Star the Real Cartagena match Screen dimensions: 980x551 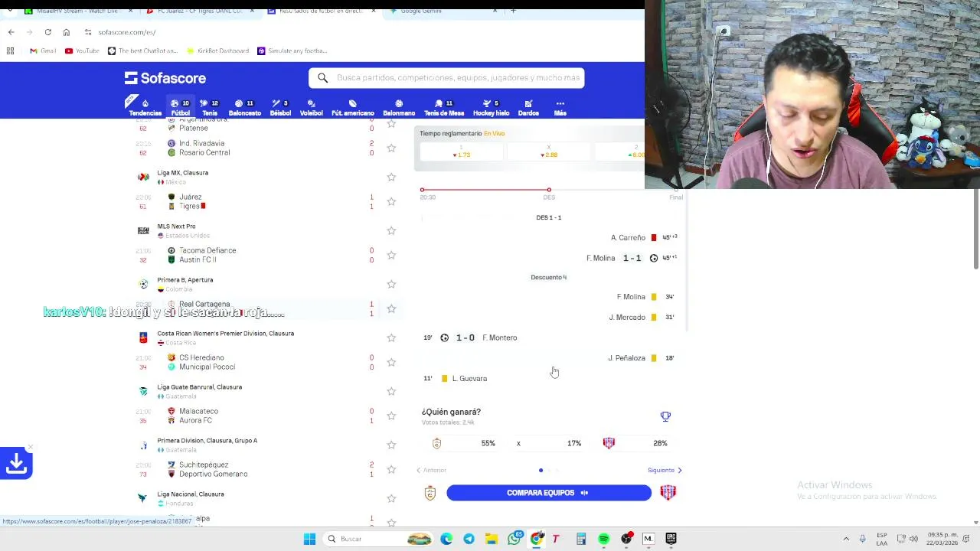(391, 308)
